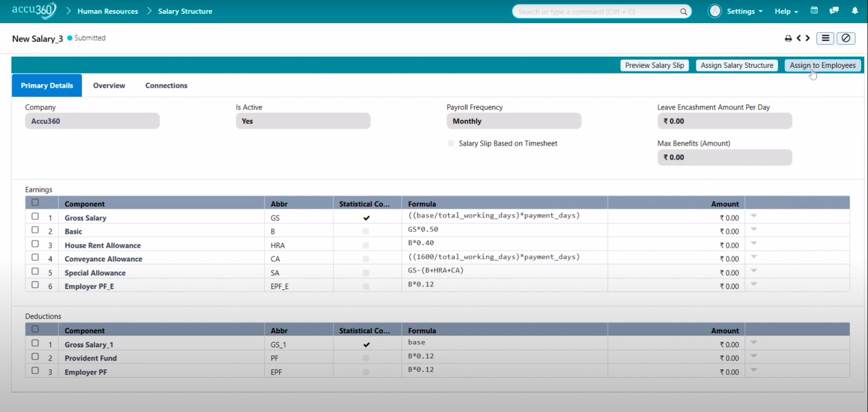Go to Salary Structure breadcrumb
This screenshot has height=412, width=868.
185,11
